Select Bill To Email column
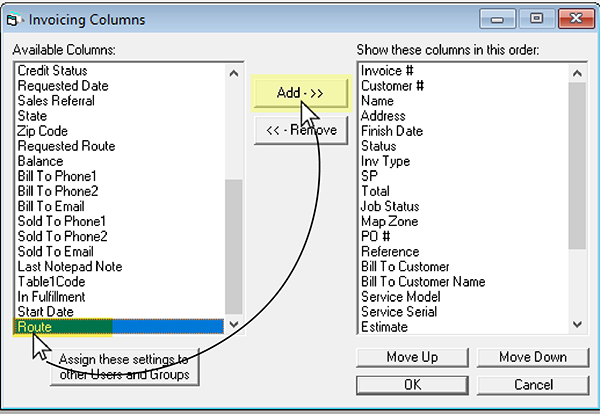The width and height of the screenshot is (600, 414). [120, 206]
